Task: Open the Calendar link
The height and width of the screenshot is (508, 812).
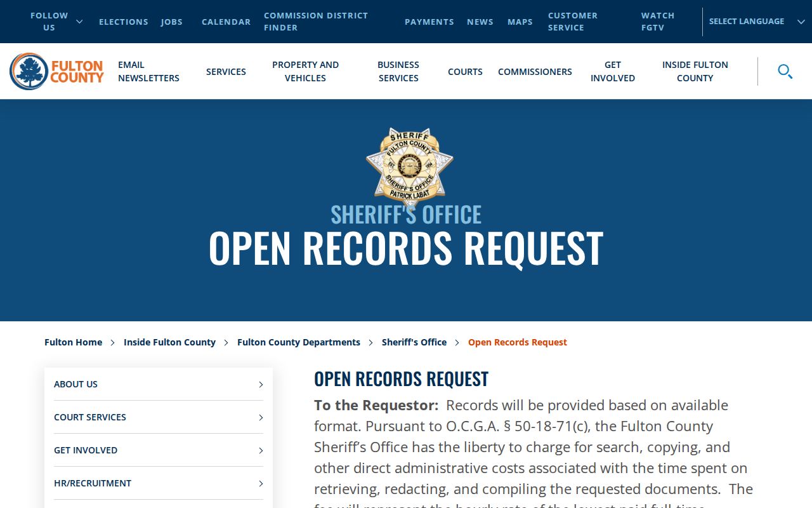Action: 226,22
